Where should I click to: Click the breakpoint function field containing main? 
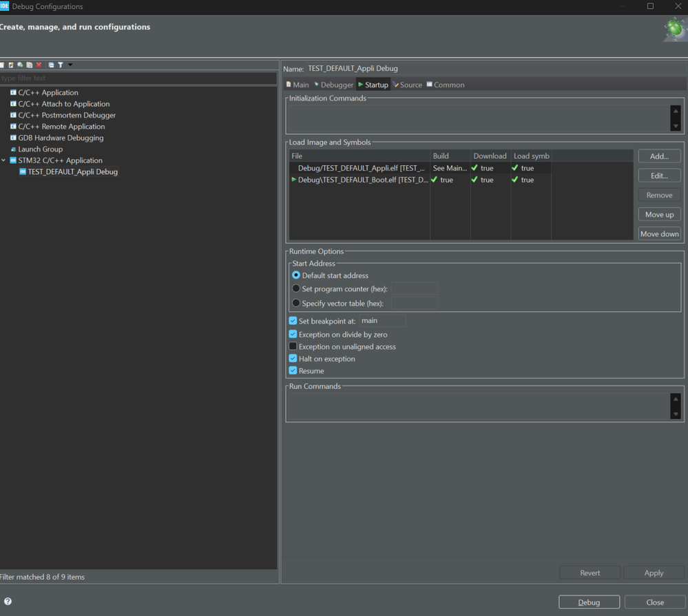pyautogui.click(x=382, y=321)
